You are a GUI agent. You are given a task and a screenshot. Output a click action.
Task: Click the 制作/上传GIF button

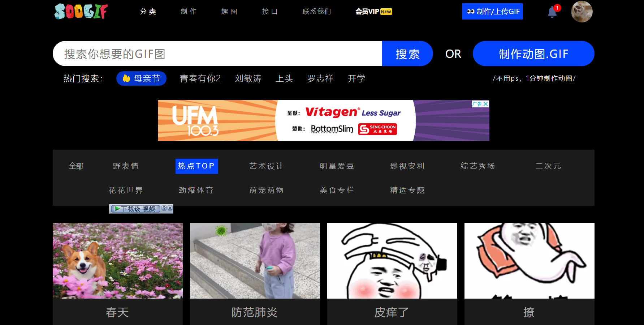pos(492,12)
